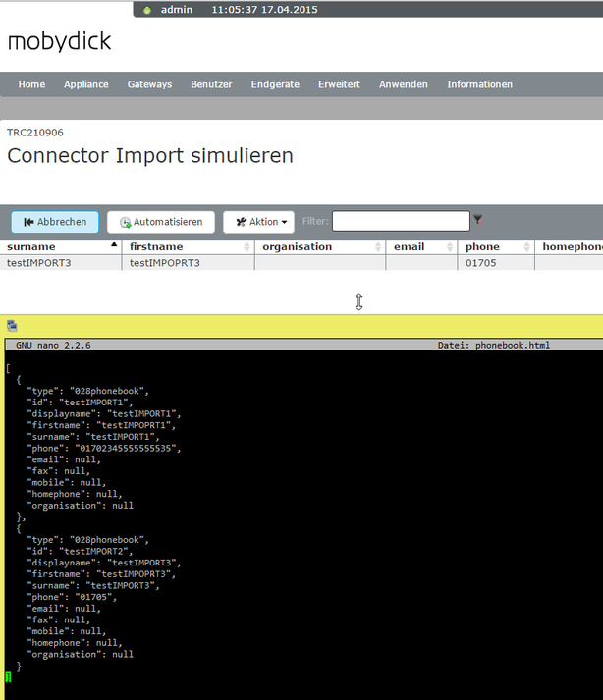Open the Informationen menu
The width and height of the screenshot is (603, 700).
pyautogui.click(x=479, y=84)
